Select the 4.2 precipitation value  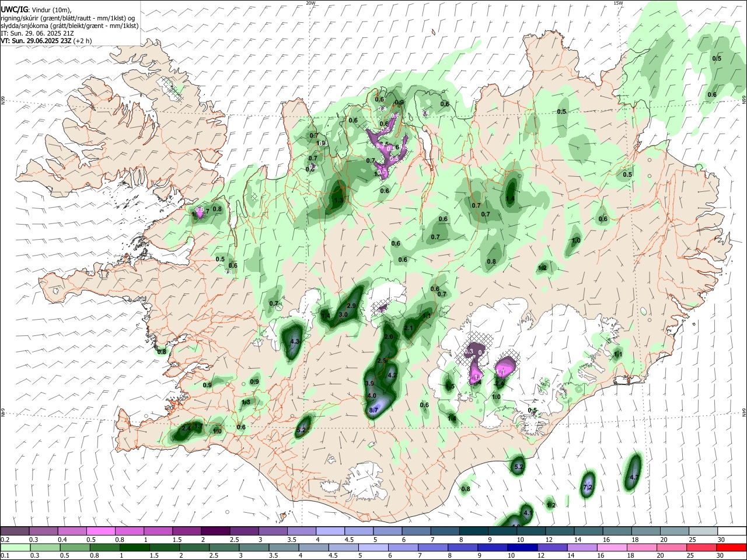tap(392, 375)
